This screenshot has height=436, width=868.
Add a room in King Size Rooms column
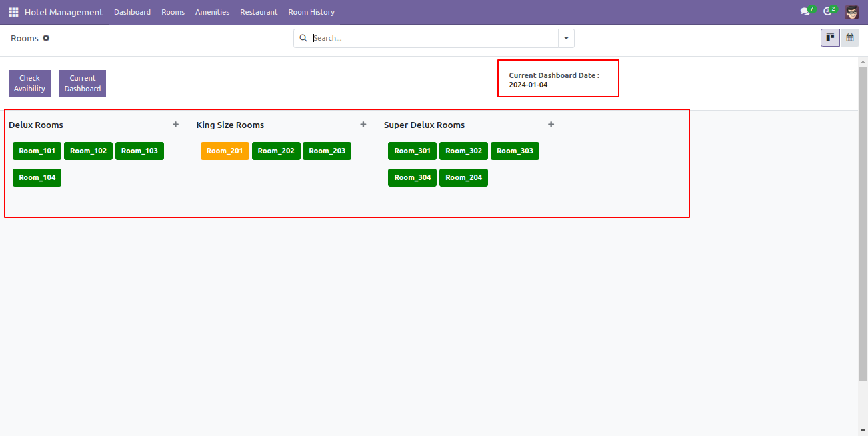tap(363, 125)
